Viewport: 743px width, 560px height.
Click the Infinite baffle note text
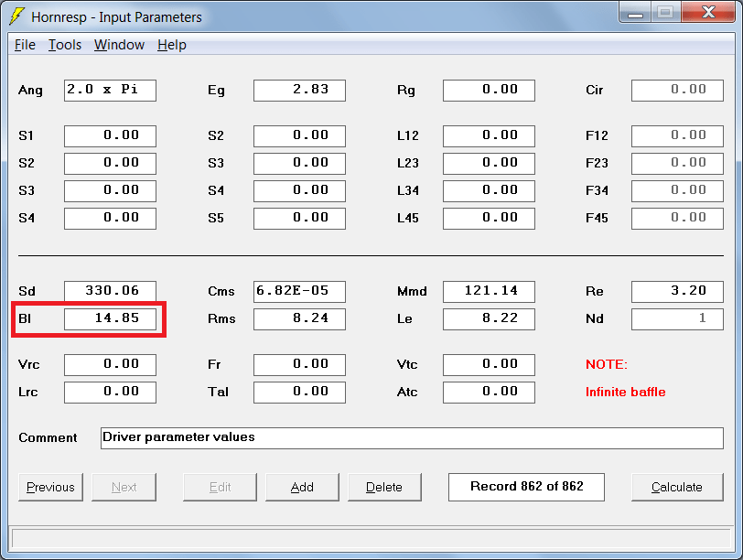point(626,392)
